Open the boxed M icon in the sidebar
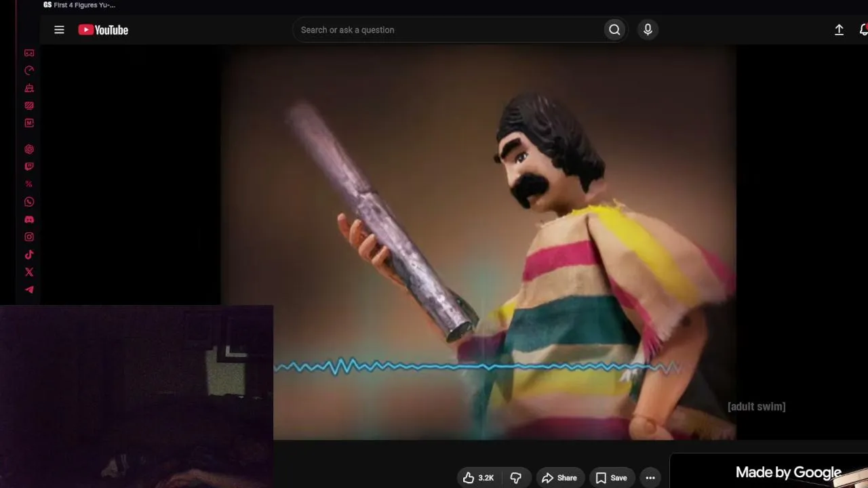 (x=29, y=123)
